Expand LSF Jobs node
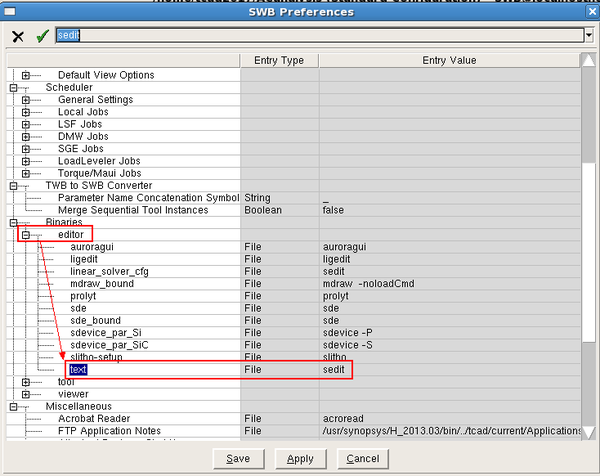 26,124
